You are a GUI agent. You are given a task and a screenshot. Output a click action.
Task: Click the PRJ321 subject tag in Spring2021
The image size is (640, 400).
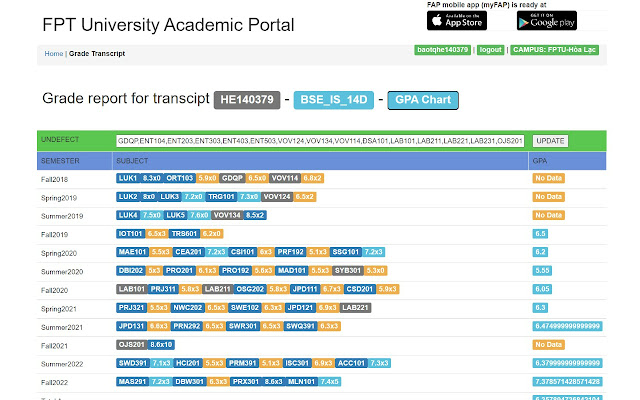[132, 308]
